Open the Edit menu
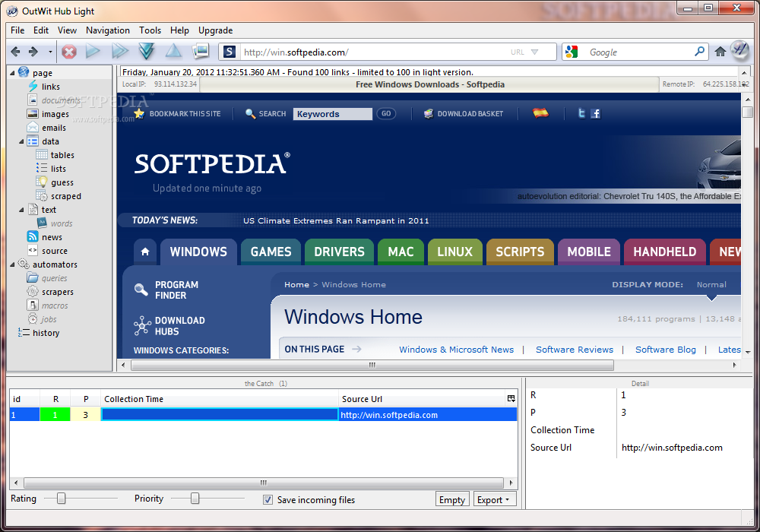760x532 pixels. 41,30
